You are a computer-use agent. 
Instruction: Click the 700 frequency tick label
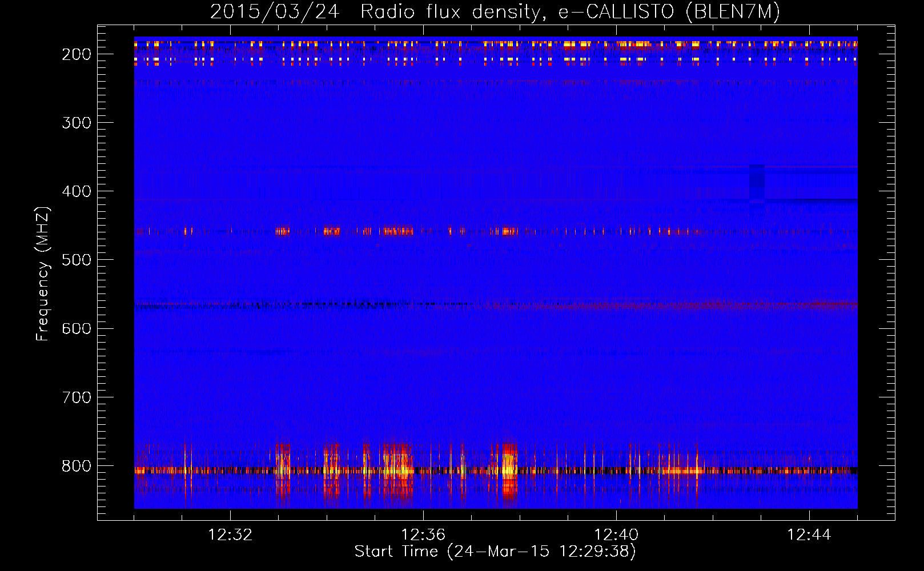pos(77,397)
